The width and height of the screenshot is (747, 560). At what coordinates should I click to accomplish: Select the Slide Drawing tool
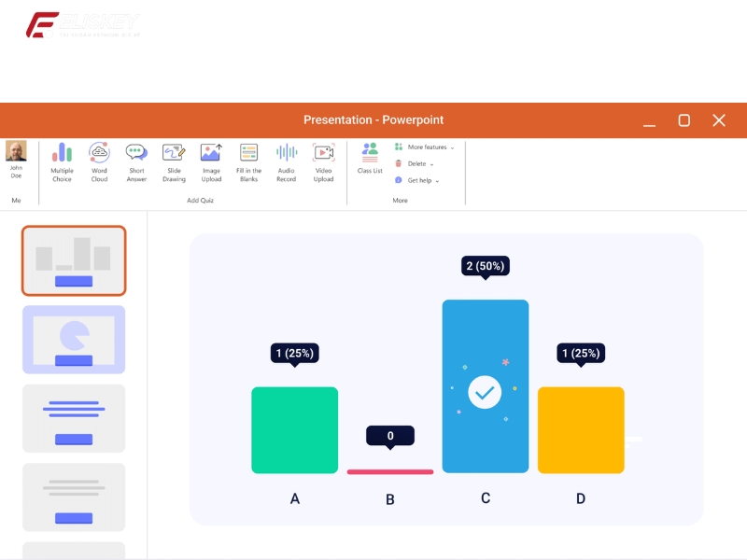pos(174,161)
